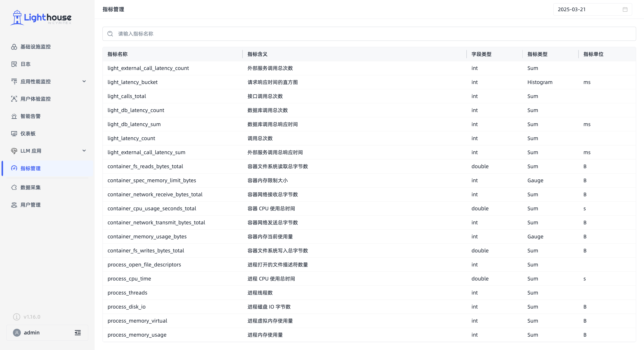This screenshot has width=644, height=350.
Task: Go to 基础设施监控 menu item
Action: [35, 47]
